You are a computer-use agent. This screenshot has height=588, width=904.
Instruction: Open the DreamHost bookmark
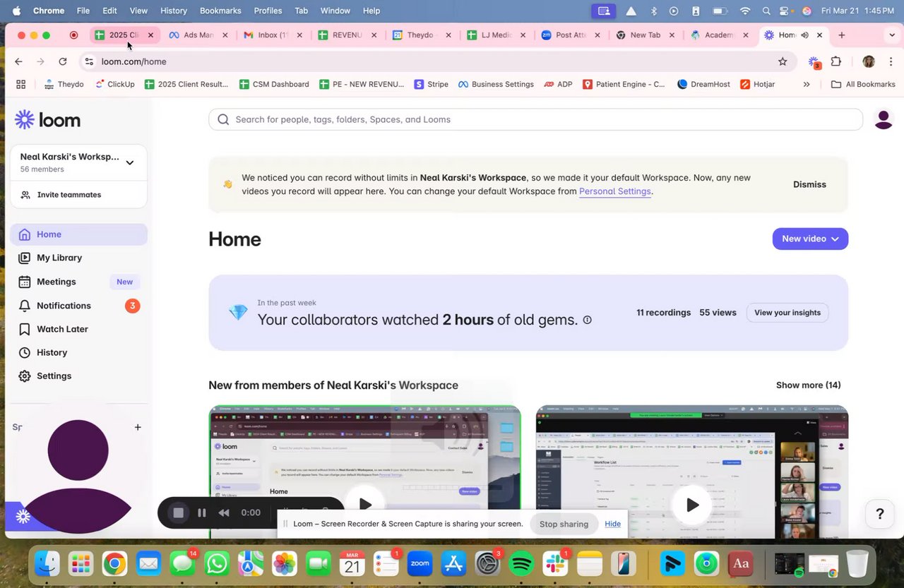704,84
